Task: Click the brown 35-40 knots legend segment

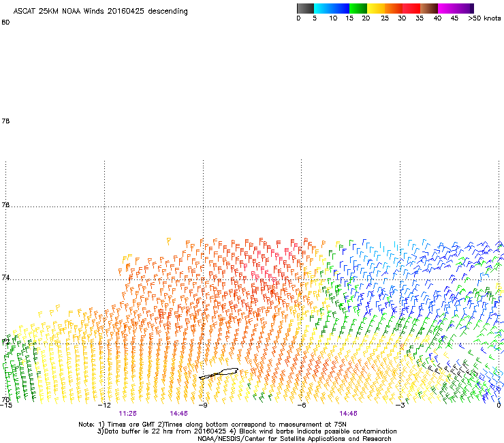Action: coord(429,8)
